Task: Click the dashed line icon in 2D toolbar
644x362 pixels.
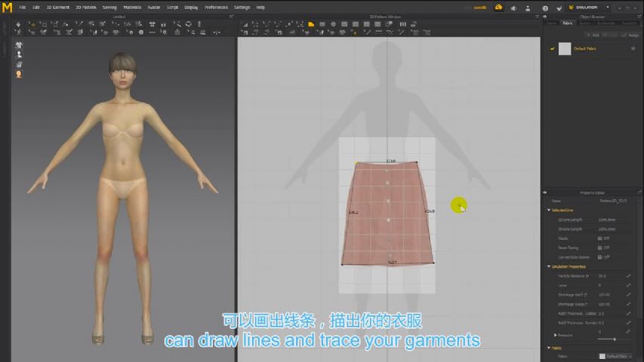Action: pos(379,32)
